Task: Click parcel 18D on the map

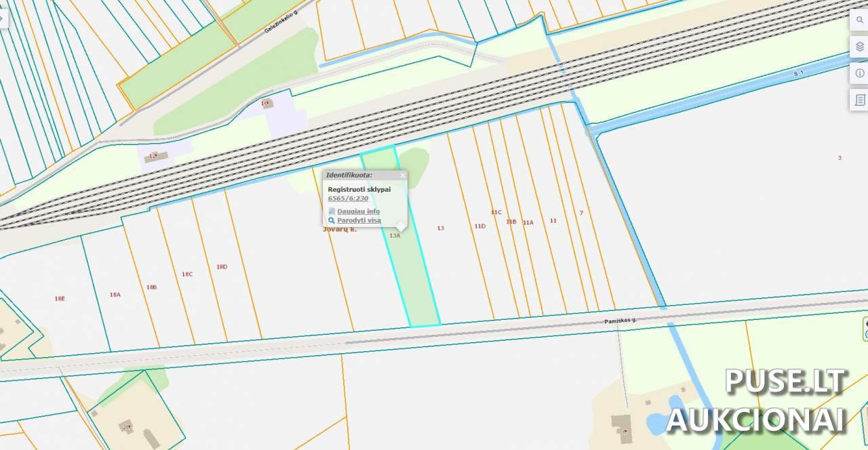Action: 222,267
